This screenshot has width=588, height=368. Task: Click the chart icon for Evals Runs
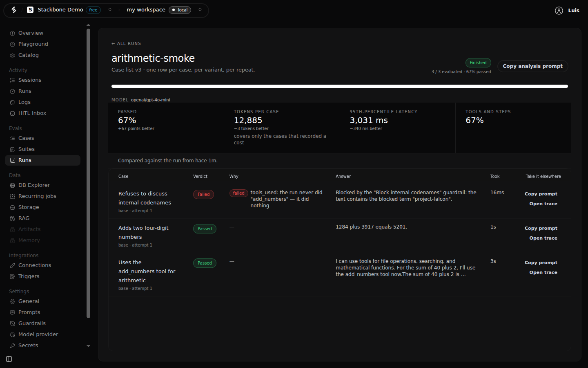tap(12, 160)
